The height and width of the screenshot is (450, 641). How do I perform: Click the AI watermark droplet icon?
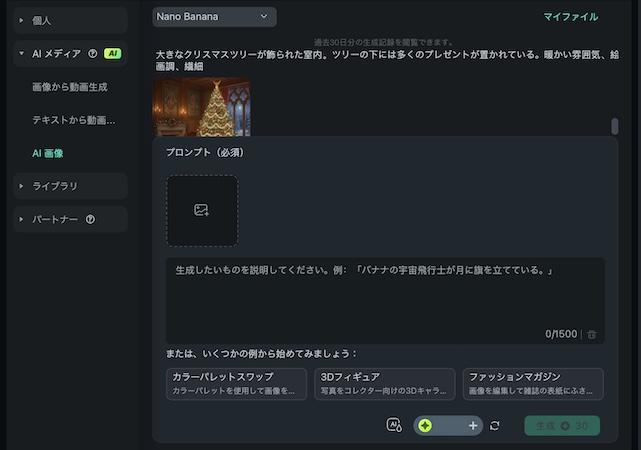(x=394, y=425)
